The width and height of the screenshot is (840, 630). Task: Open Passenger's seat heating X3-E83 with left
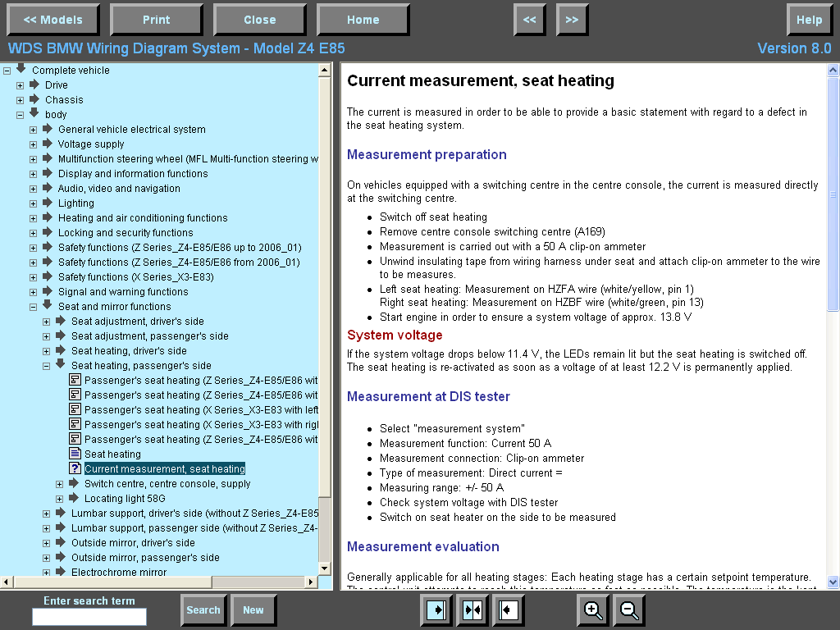point(201,410)
